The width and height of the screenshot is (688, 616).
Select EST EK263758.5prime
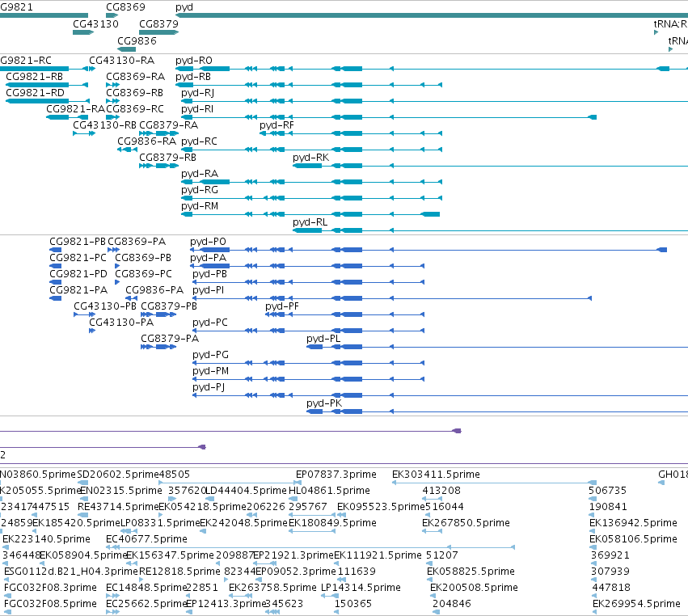point(272,588)
